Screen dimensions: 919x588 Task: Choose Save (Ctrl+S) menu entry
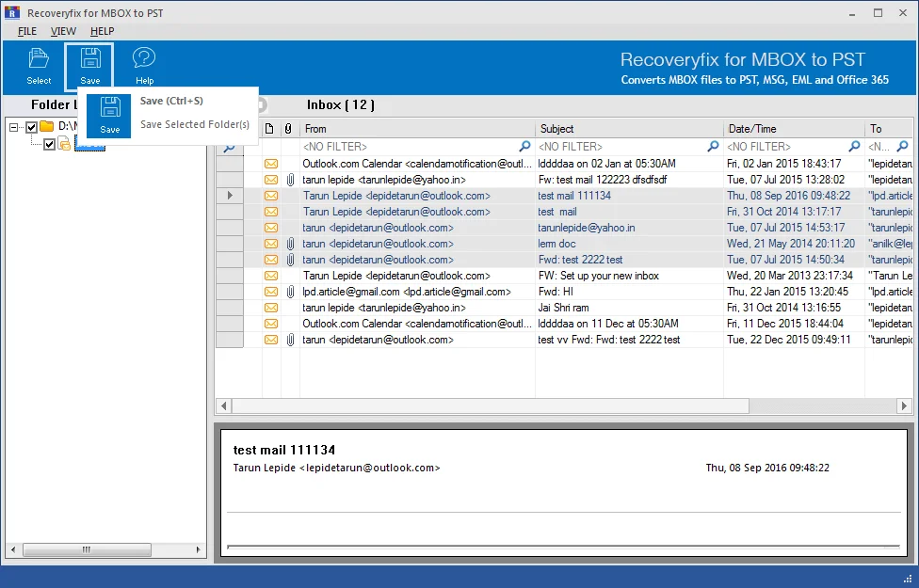pos(171,101)
